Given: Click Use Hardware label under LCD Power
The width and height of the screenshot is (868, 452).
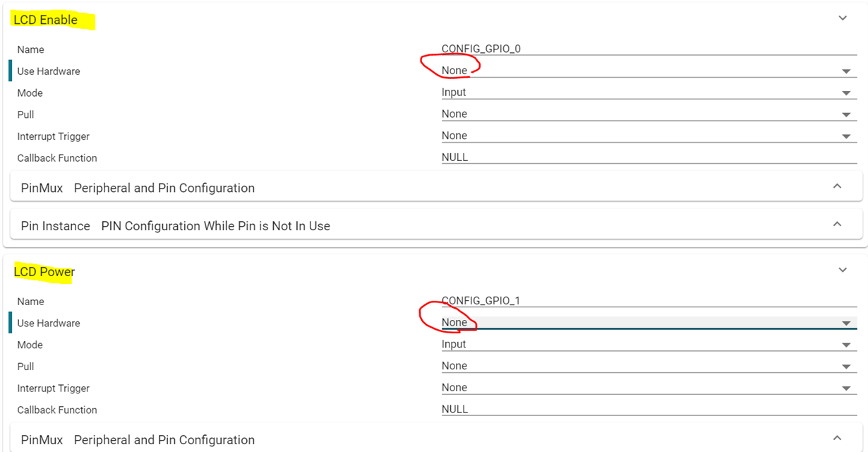Looking at the screenshot, I should [x=49, y=323].
